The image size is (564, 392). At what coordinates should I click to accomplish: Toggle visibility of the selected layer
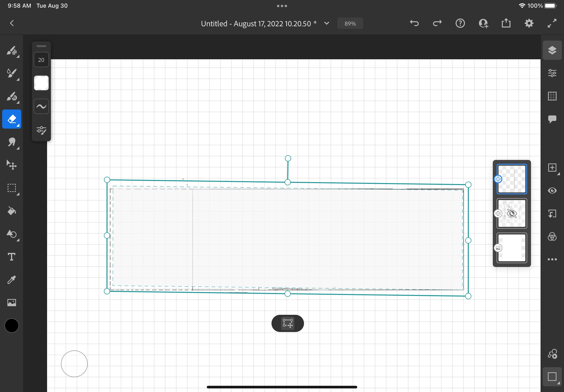tap(552, 191)
